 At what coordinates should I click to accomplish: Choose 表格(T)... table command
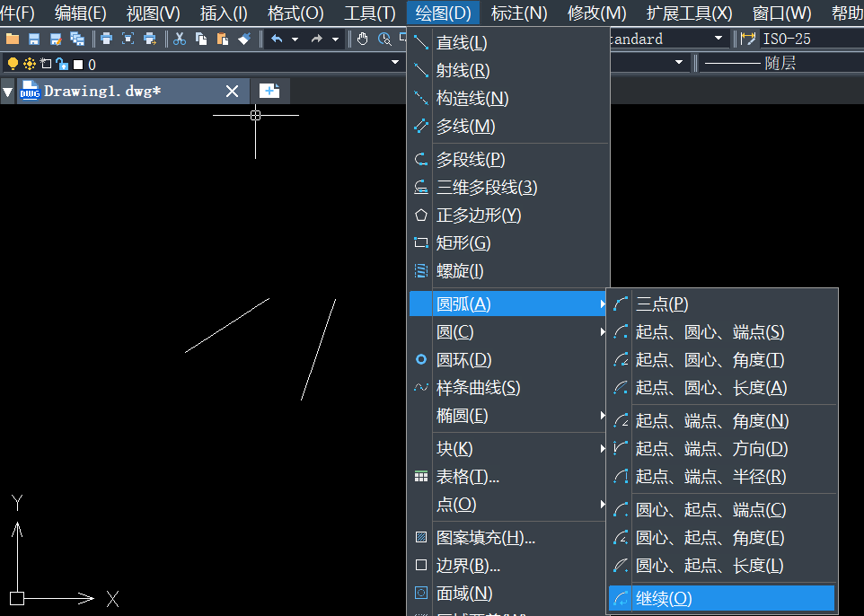click(509, 477)
